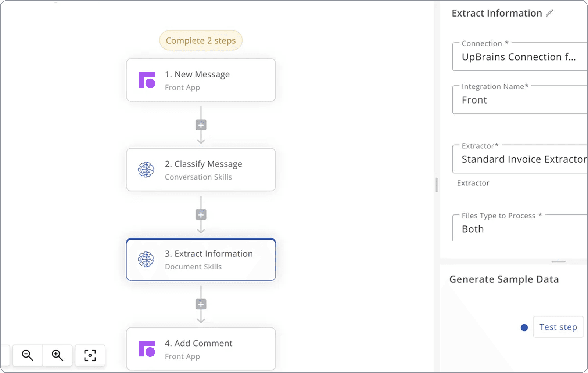The width and height of the screenshot is (588, 373).
Task: Select the 1. New Message step card
Action: [x=201, y=80]
